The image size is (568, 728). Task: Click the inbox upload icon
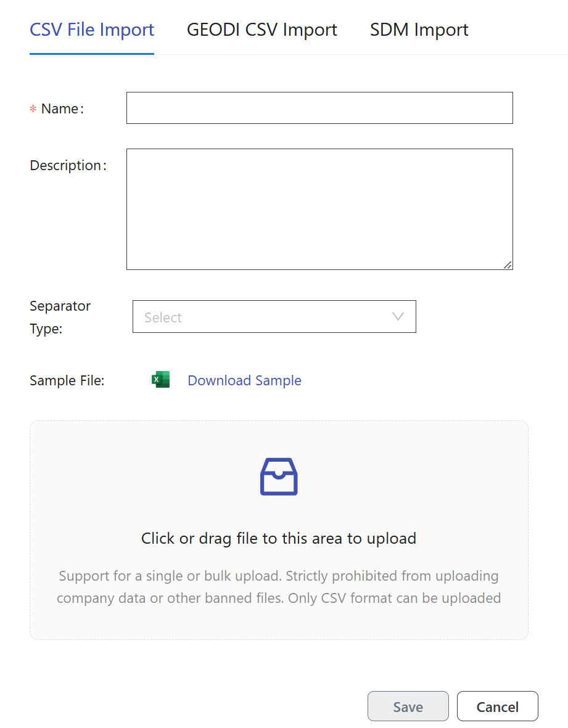(279, 476)
